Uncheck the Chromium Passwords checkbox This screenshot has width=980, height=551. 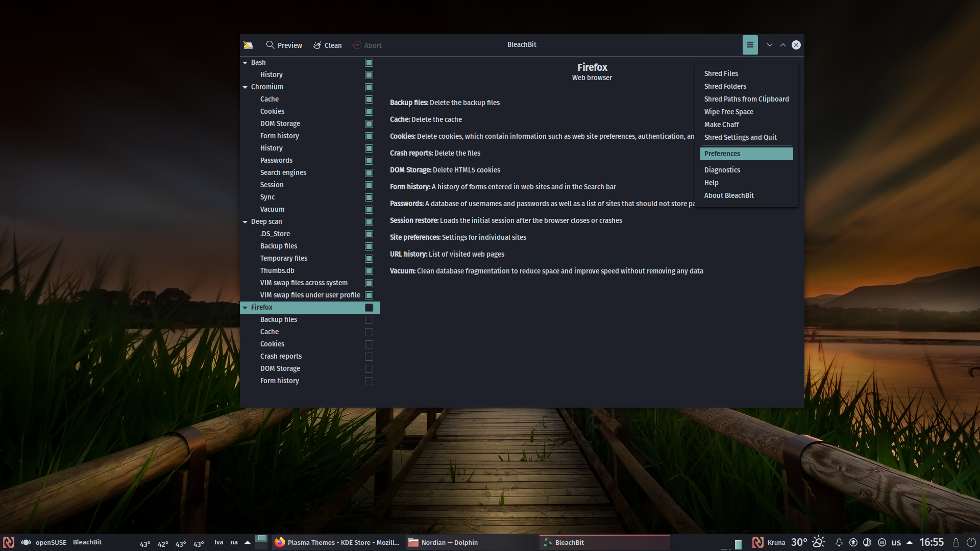coord(369,161)
